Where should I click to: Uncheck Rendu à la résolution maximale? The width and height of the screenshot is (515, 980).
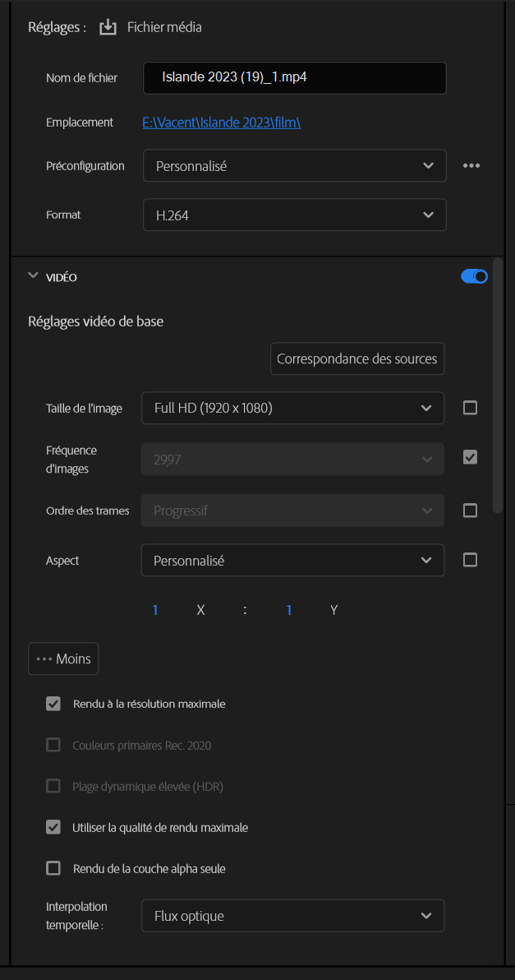coord(53,704)
